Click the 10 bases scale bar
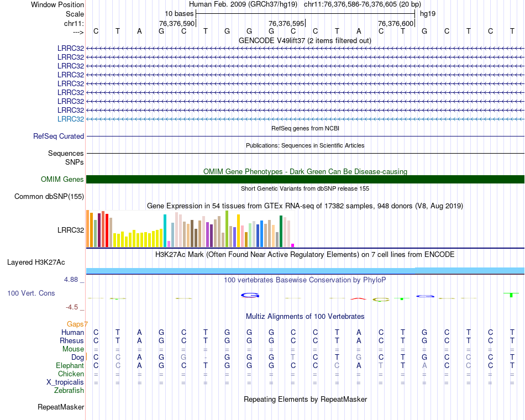 305,13
